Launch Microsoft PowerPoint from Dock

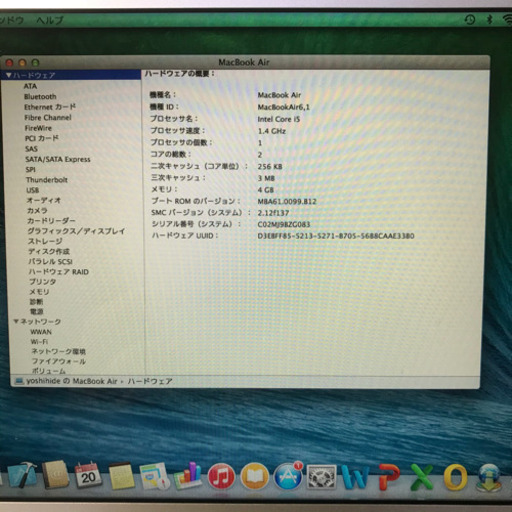pyautogui.click(x=389, y=477)
